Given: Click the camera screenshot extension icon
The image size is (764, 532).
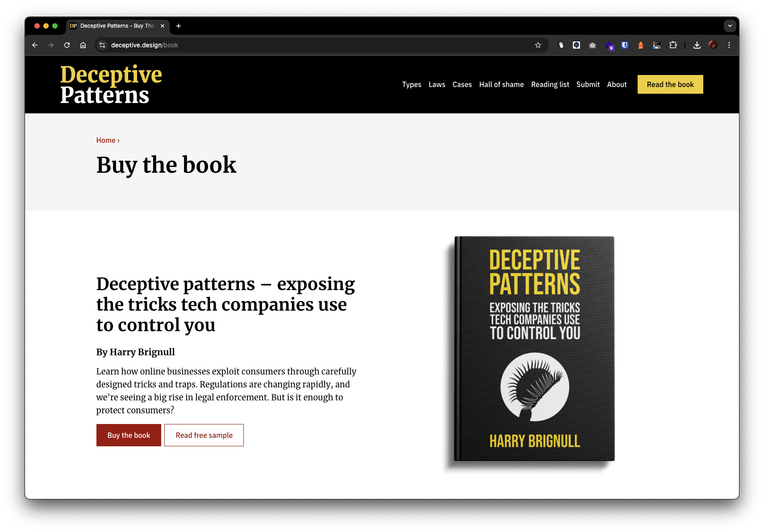Looking at the screenshot, I should 593,45.
